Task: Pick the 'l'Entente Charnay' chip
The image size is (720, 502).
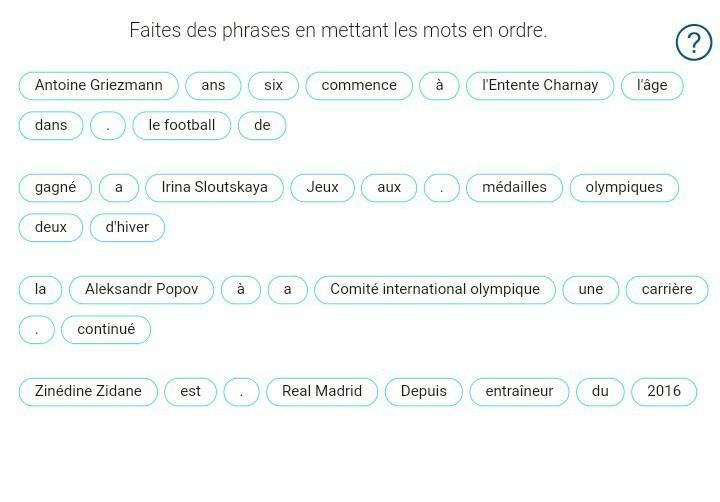Action: [540, 86]
